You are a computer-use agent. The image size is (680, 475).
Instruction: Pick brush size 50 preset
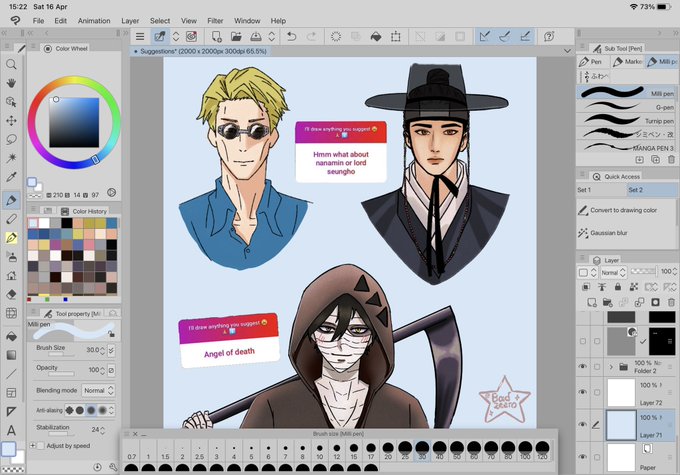[457, 451]
